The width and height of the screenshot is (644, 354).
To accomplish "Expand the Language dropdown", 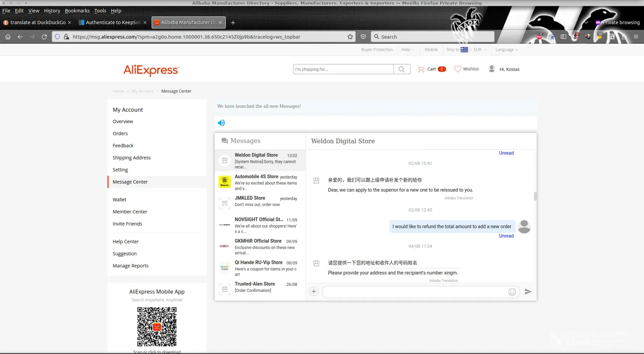I will pos(506,50).
